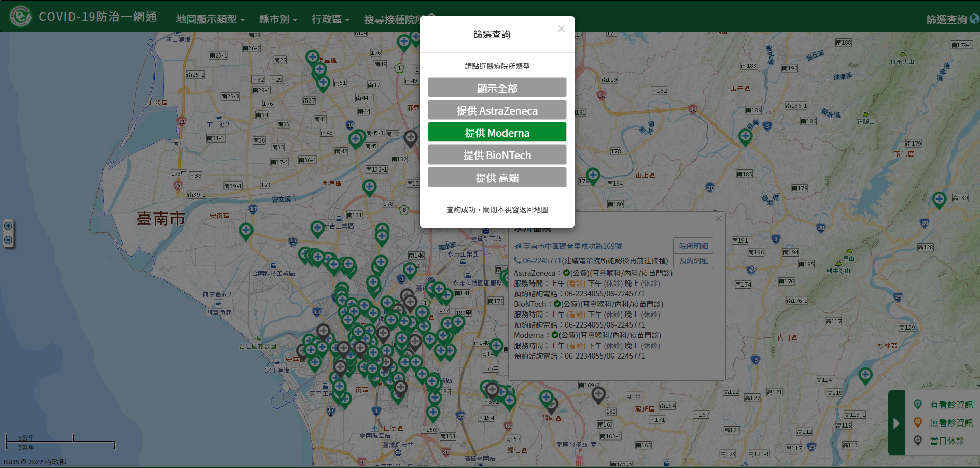The image size is (980, 468).
Task: Click green clinic marker near 南148
Action: click(496, 346)
